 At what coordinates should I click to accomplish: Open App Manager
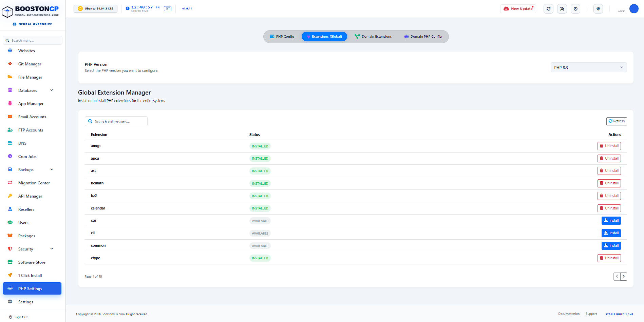pos(31,104)
